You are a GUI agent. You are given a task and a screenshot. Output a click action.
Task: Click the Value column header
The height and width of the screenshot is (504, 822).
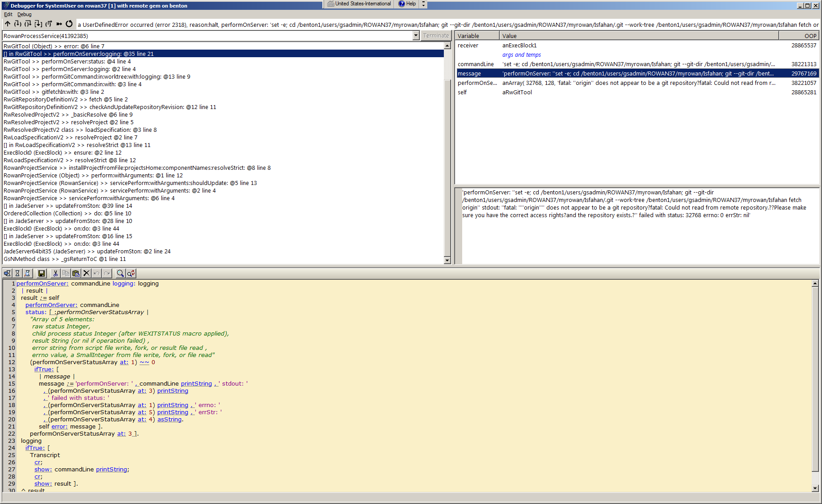pos(639,36)
